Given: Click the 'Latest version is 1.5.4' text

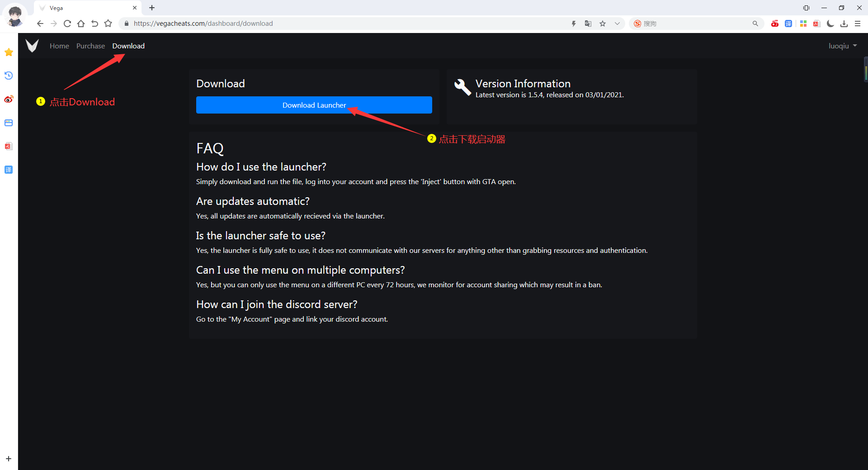Looking at the screenshot, I should (550, 95).
